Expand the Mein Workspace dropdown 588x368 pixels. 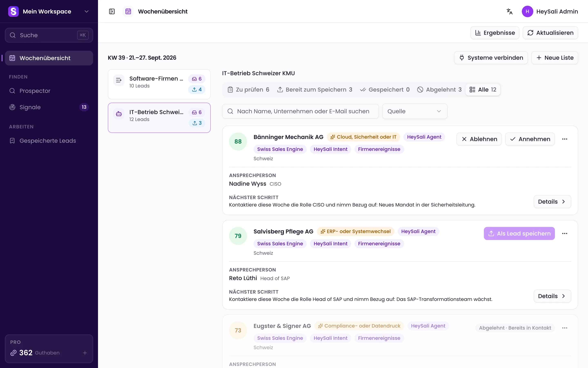[87, 11]
